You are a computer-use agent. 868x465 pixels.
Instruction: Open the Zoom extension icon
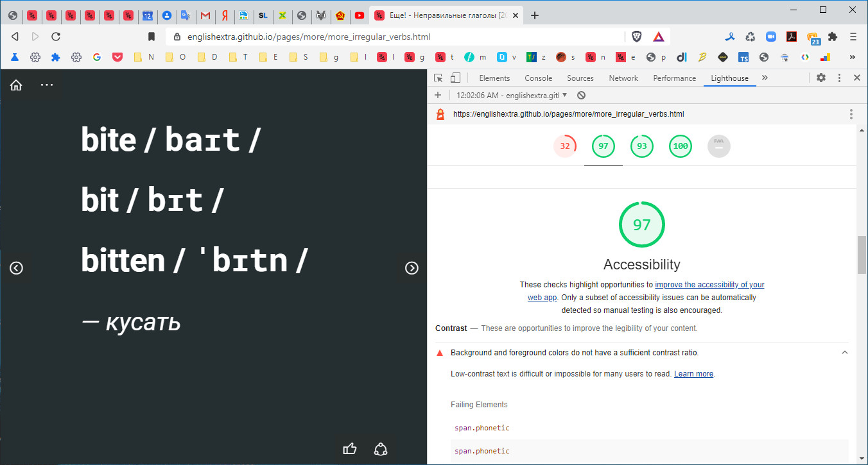click(x=770, y=37)
